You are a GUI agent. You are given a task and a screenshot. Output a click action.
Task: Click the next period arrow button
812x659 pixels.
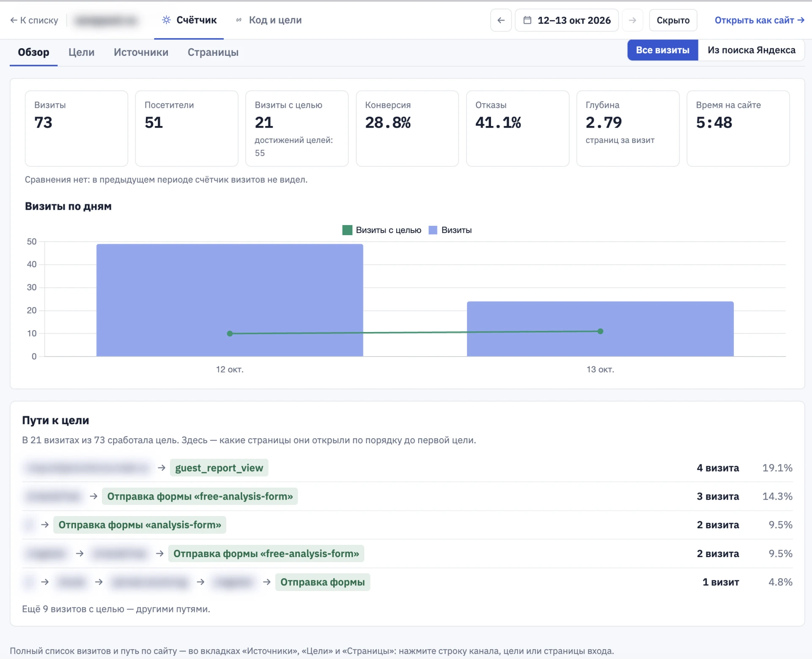(x=632, y=20)
